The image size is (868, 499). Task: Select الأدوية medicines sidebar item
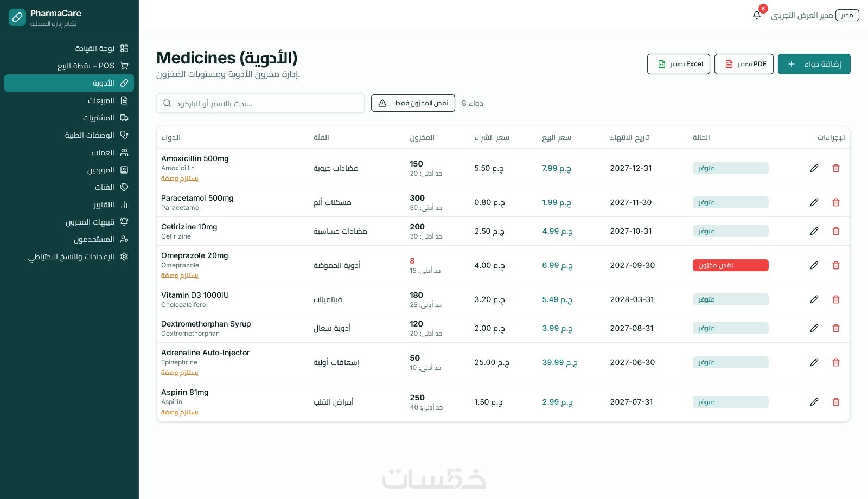[x=69, y=83]
